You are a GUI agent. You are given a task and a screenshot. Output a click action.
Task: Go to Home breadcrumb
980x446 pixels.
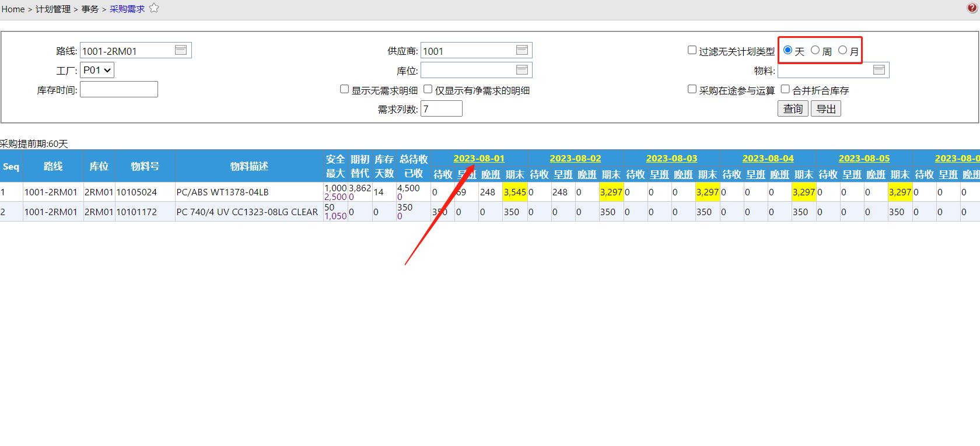[13, 9]
